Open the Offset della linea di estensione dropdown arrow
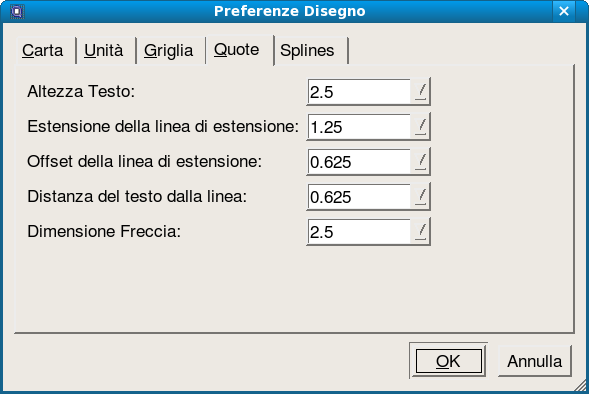 [421, 161]
